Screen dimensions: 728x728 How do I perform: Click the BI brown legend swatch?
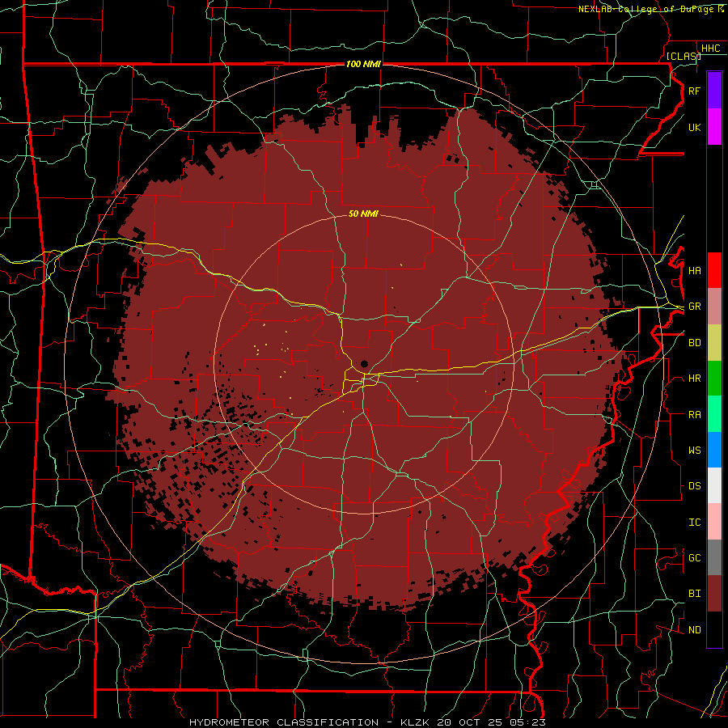(x=714, y=594)
